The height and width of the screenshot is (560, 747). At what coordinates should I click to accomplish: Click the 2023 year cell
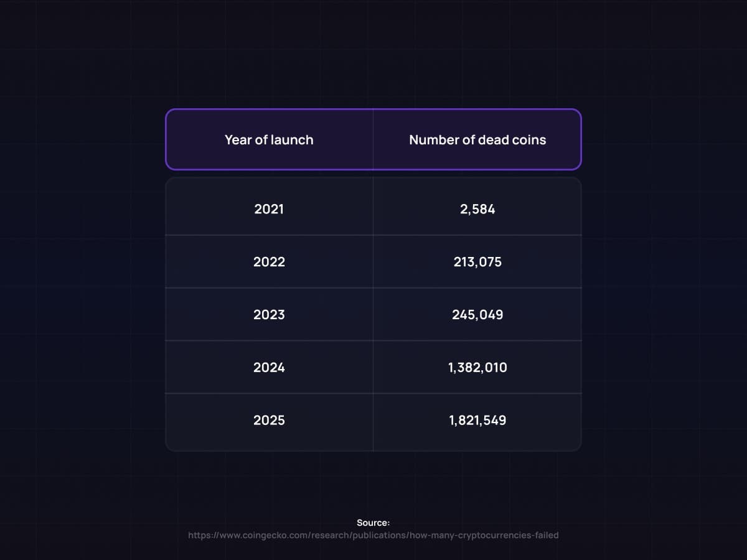click(x=269, y=315)
